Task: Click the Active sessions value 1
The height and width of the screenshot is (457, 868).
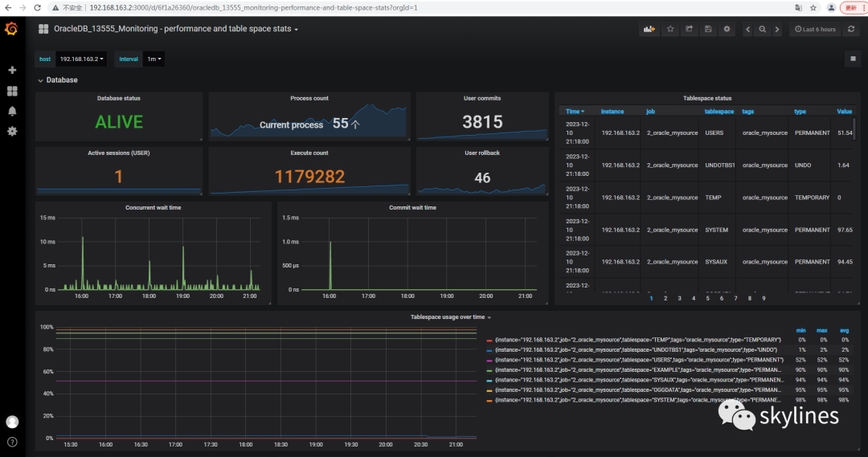Action: click(x=118, y=177)
